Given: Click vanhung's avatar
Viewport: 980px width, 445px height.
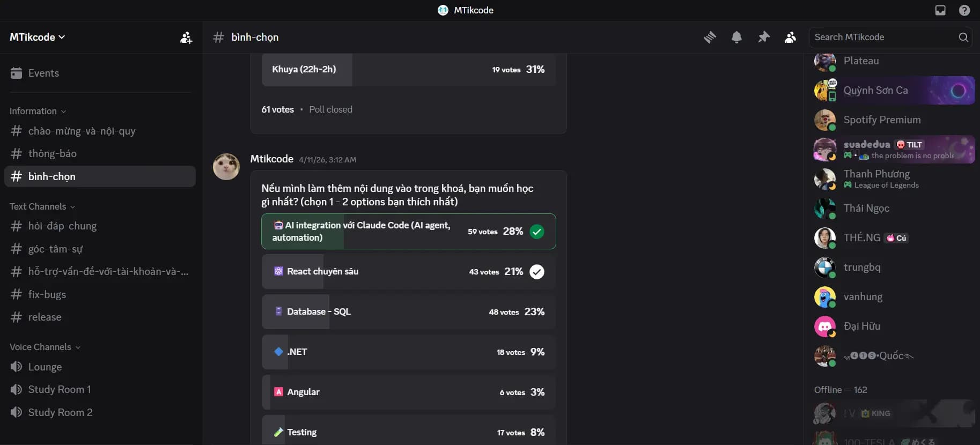Looking at the screenshot, I should (x=824, y=296).
